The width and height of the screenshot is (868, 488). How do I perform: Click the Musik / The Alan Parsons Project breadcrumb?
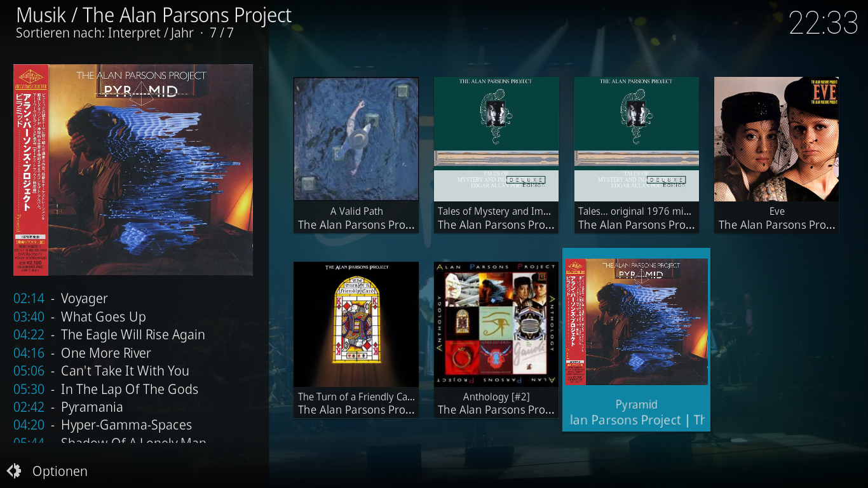tap(154, 15)
